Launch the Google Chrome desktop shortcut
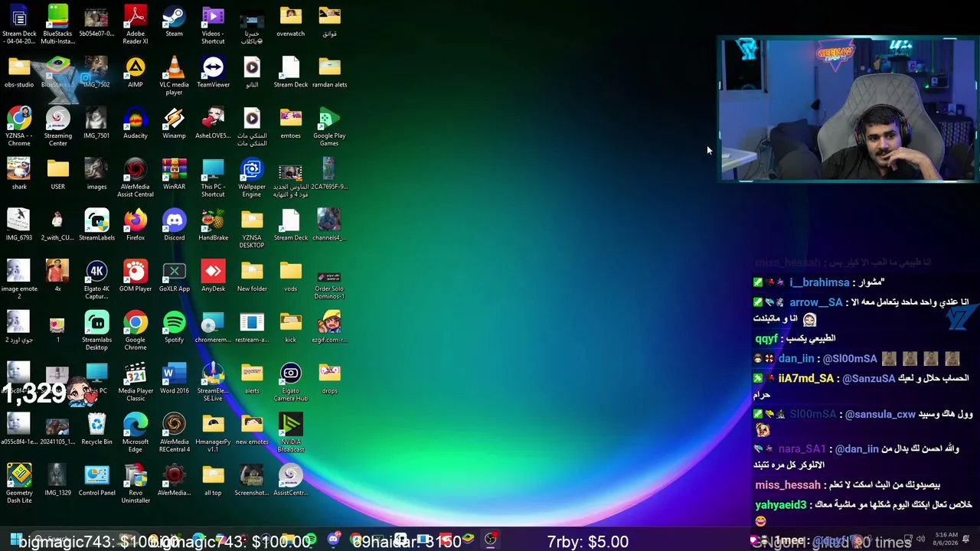This screenshot has width=980, height=551. tap(136, 331)
